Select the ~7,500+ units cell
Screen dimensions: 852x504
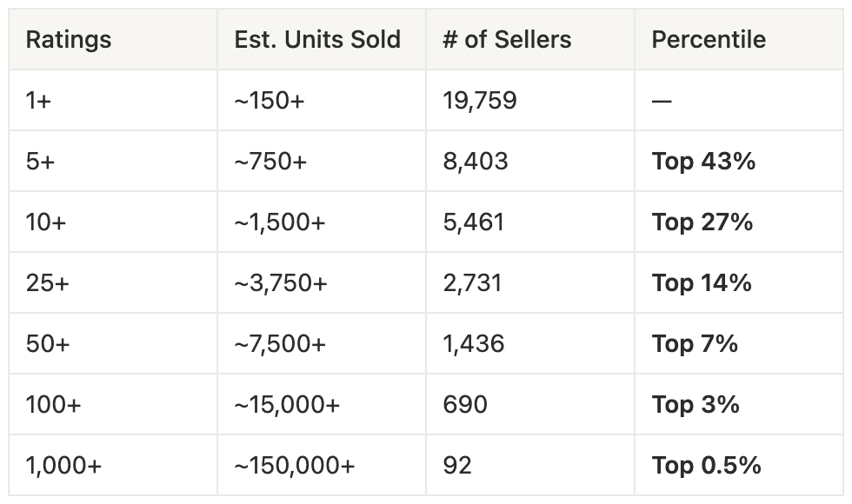[280, 344]
